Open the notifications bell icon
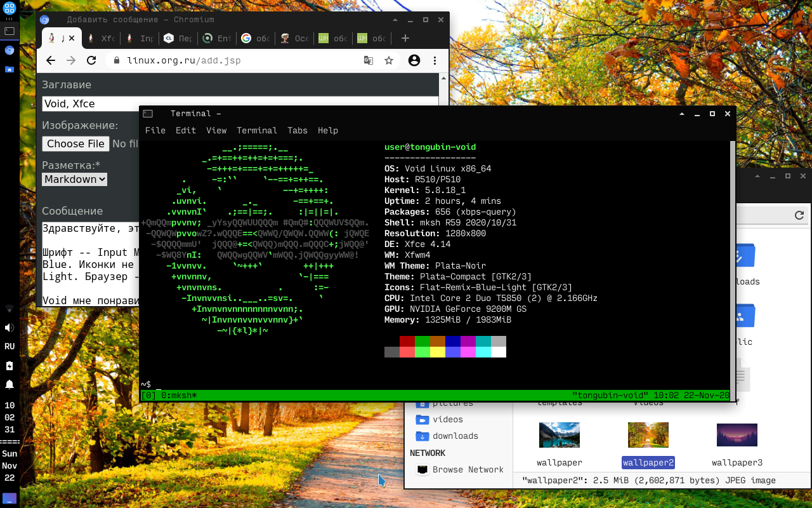812x508 pixels. (10, 384)
